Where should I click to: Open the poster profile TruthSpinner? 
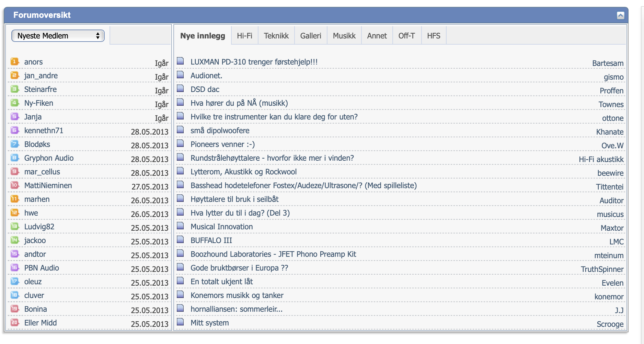tap(602, 269)
